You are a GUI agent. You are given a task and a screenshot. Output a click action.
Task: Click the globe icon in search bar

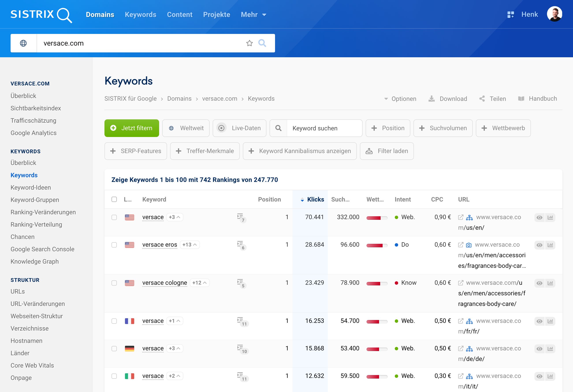coord(23,43)
